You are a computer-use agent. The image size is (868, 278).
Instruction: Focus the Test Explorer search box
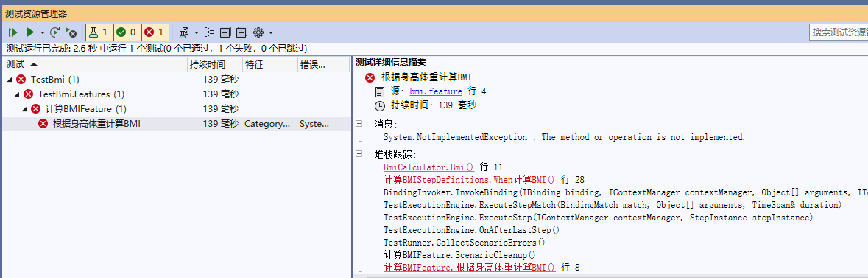(x=838, y=32)
